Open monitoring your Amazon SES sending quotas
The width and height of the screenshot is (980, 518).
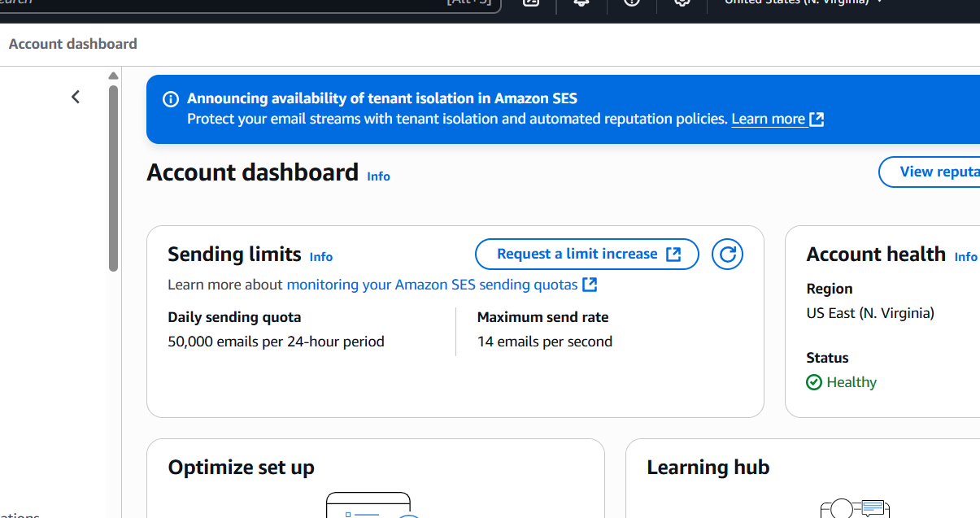442,285
